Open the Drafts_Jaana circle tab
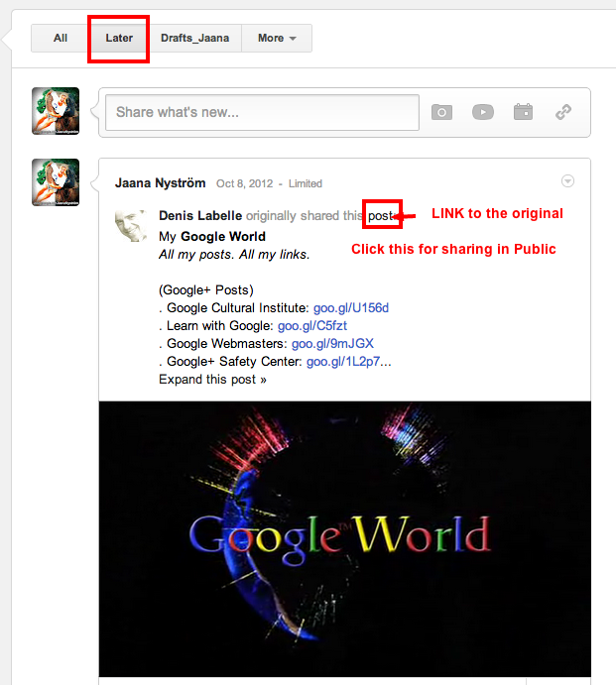The width and height of the screenshot is (616, 685). click(195, 38)
